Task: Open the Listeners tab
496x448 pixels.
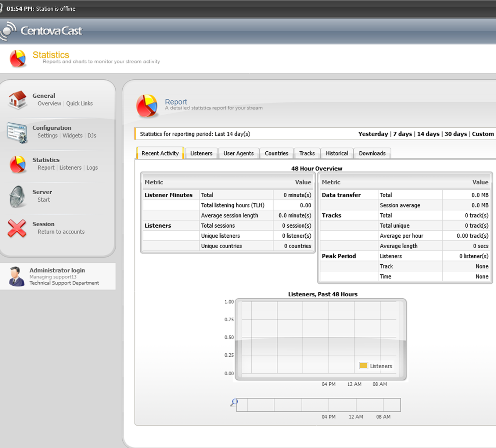Action: coord(201,153)
